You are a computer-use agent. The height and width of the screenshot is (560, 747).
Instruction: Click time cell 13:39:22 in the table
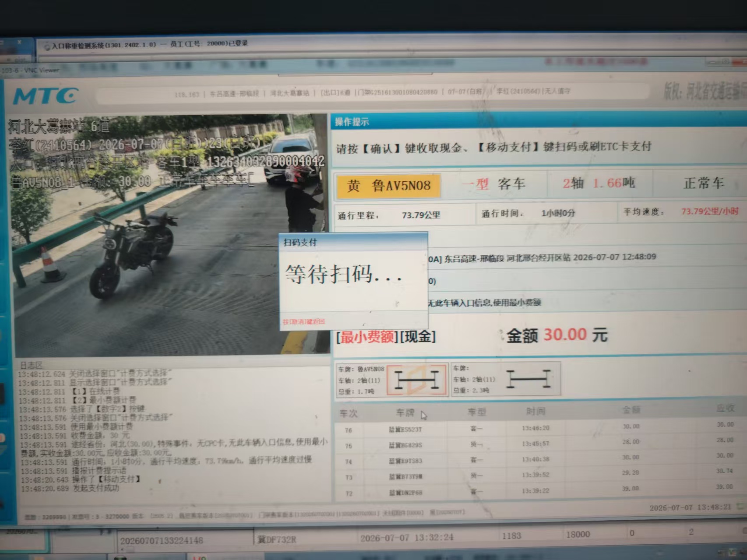(x=536, y=490)
